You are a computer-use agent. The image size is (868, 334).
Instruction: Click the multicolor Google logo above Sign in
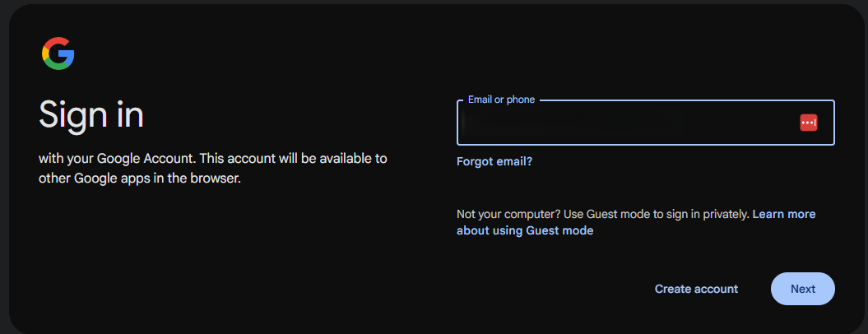click(58, 53)
